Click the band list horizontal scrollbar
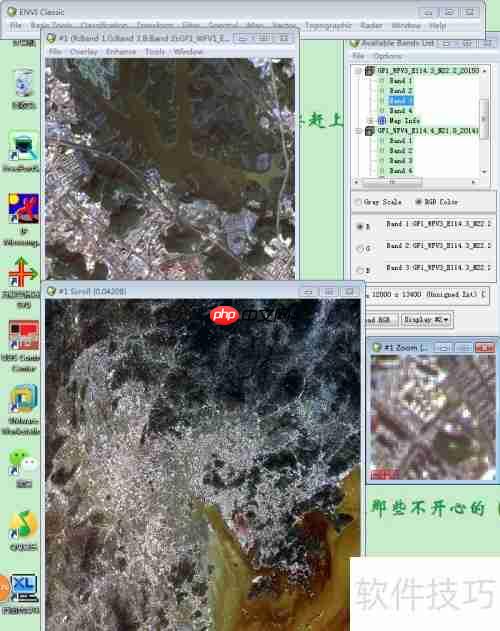 point(415,182)
